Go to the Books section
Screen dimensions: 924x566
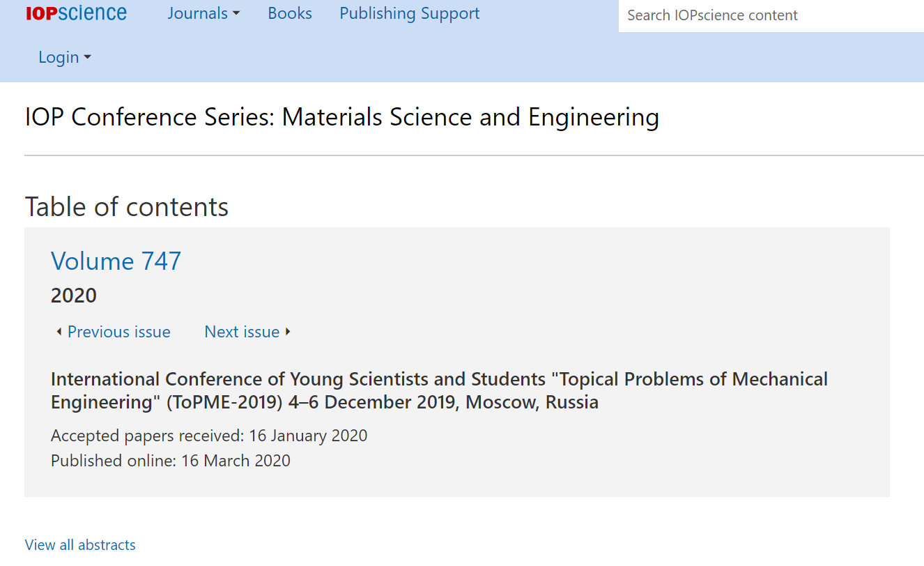pos(290,13)
